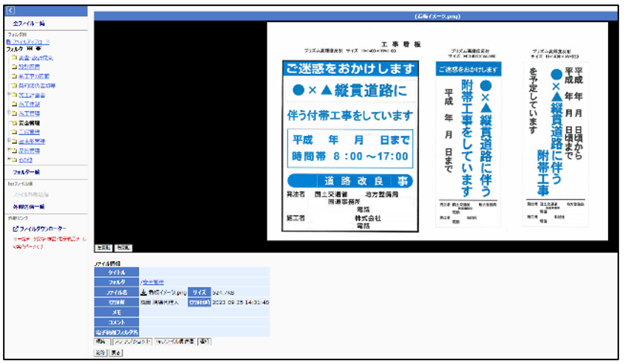Click the folder icon of the first tree folder
The width and height of the screenshot is (628, 364).
click(14, 58)
